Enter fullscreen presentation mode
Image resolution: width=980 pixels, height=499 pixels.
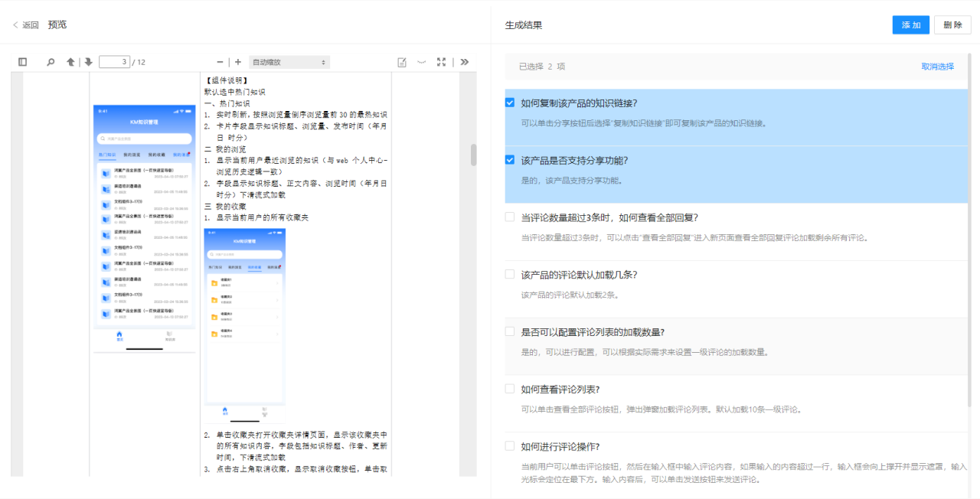point(441,62)
